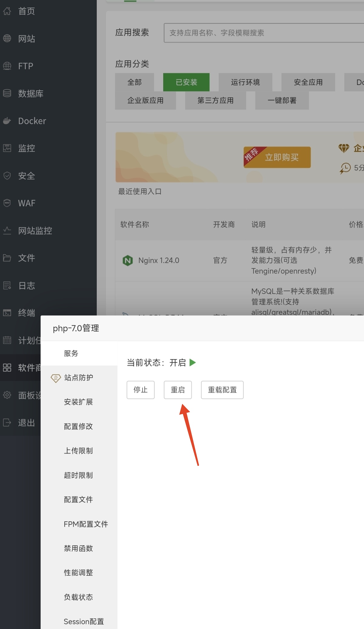Click the Docker whale icon
Viewport: 364px width, 629px height.
tap(7, 121)
